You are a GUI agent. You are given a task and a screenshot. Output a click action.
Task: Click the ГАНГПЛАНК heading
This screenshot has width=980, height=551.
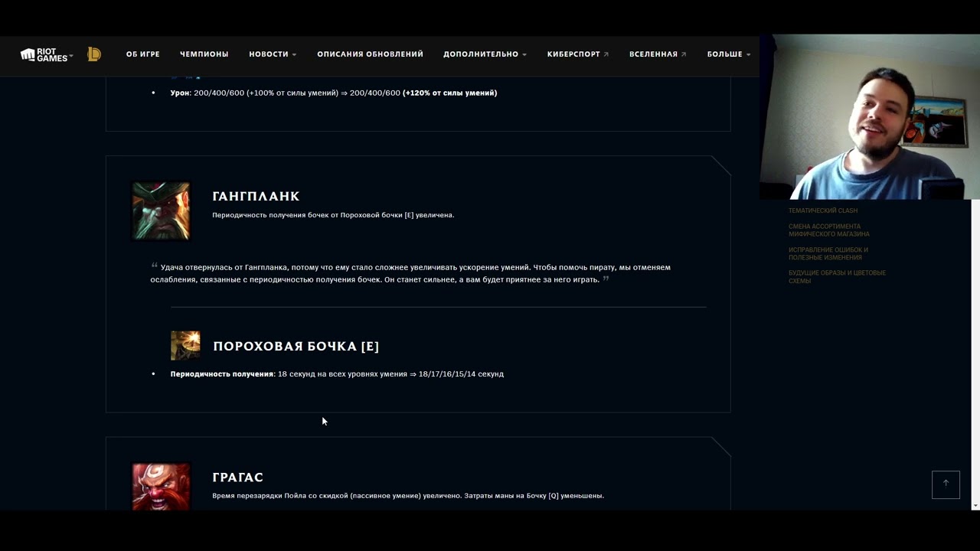coord(256,196)
